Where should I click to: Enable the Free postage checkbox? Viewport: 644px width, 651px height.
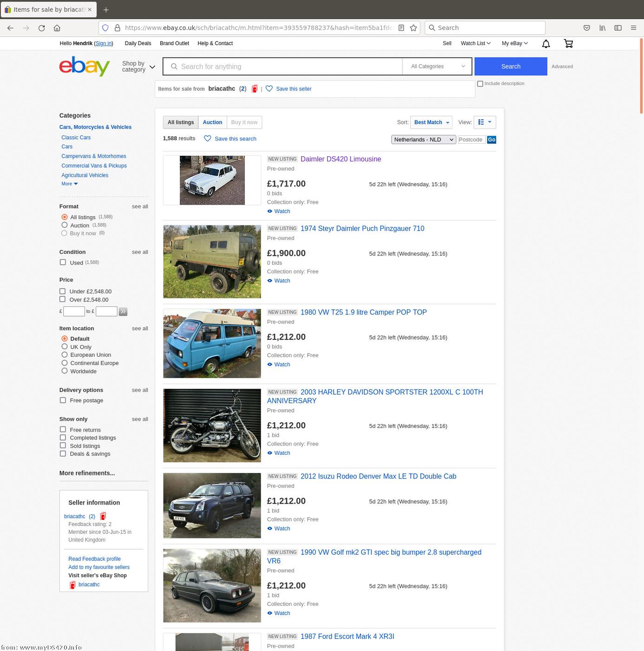click(x=63, y=400)
